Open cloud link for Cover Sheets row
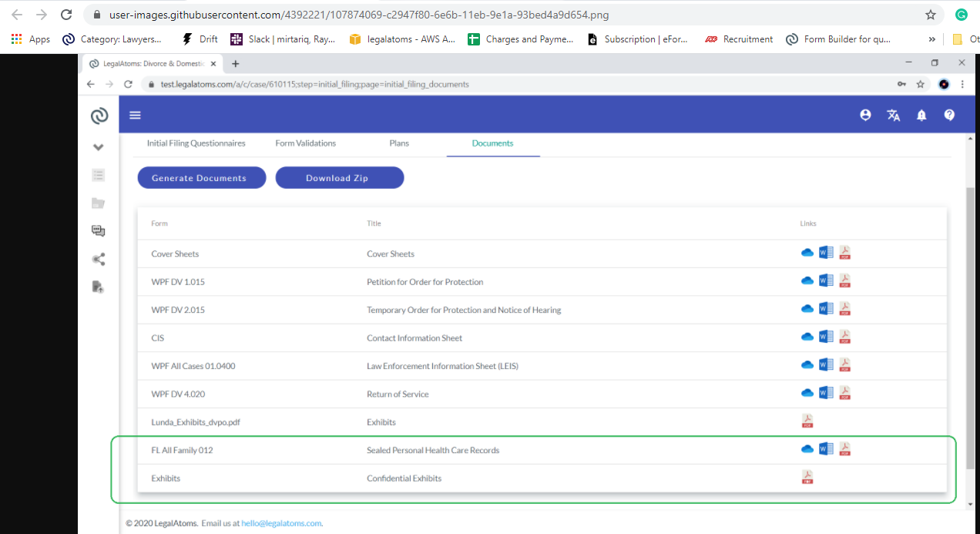Image resolution: width=980 pixels, height=534 pixels. [807, 253]
